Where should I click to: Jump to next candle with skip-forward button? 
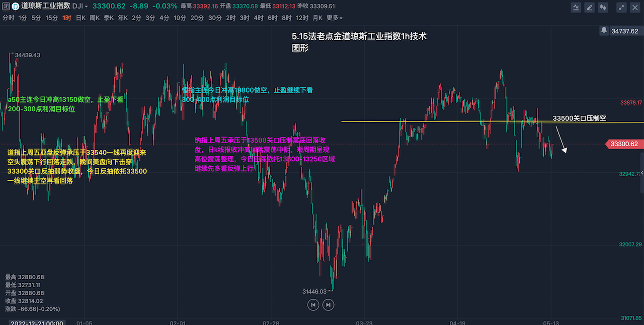tap(328, 304)
